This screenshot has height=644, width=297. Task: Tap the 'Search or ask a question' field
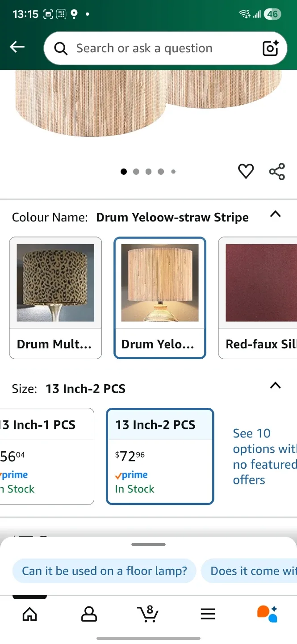[x=147, y=48]
